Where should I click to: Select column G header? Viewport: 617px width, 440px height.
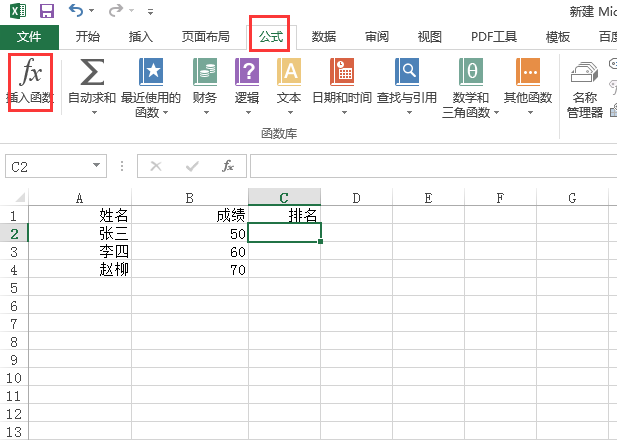pos(572,198)
